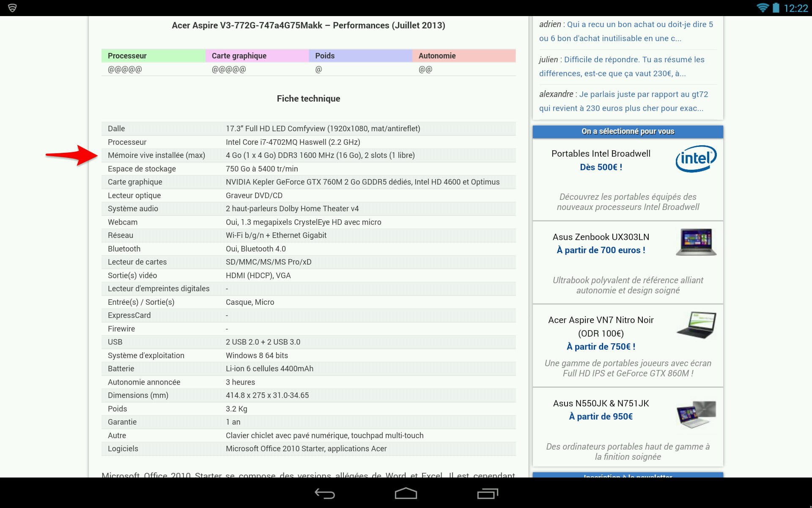
Task: Select 'Oui, 1.3 megapixels CrystelEye HD' webcam value
Action: click(x=303, y=222)
